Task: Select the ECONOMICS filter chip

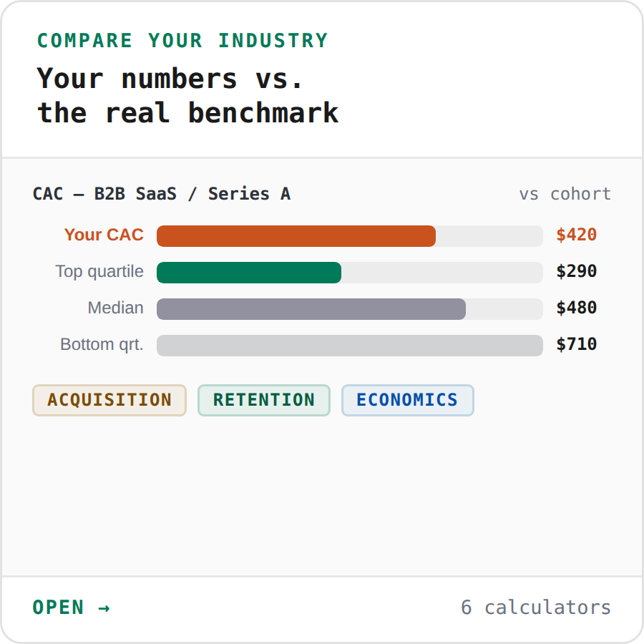Action: coord(407,400)
